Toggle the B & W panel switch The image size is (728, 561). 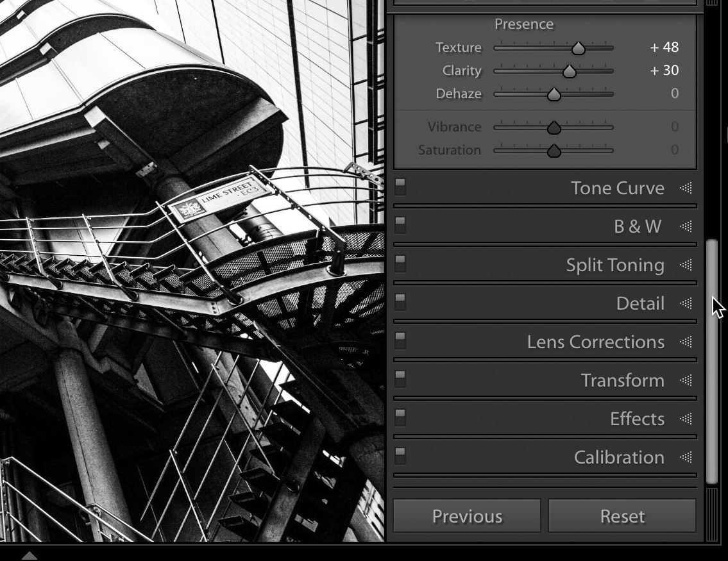[x=400, y=226]
